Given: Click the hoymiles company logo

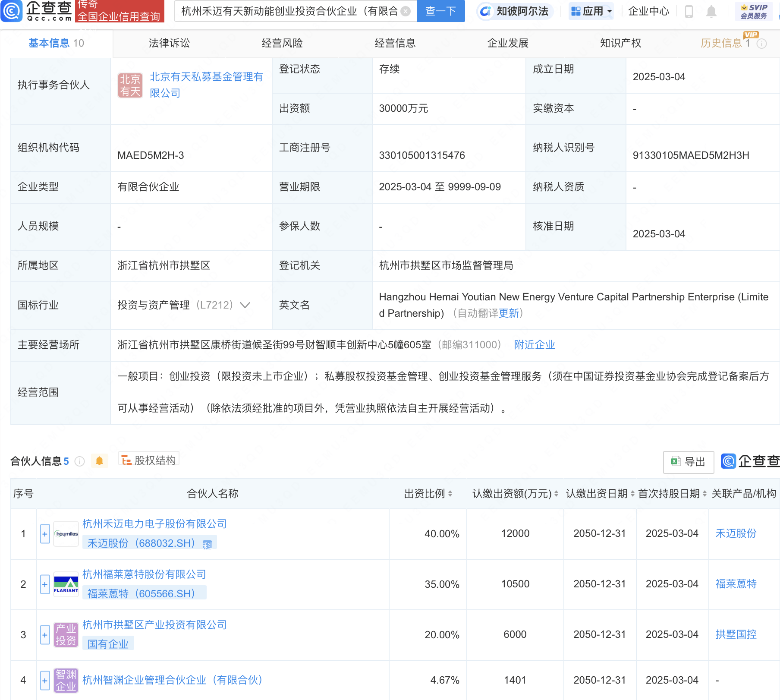Looking at the screenshot, I should [x=66, y=534].
